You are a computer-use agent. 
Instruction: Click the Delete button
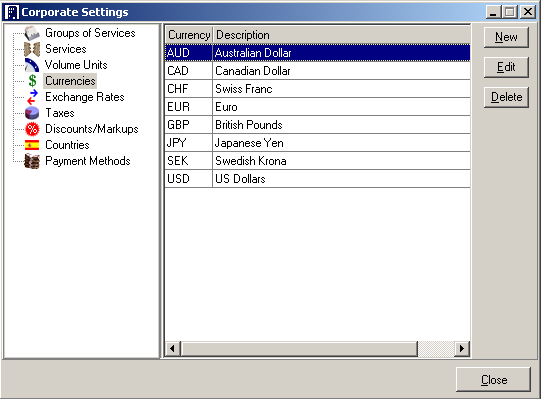coord(506,97)
